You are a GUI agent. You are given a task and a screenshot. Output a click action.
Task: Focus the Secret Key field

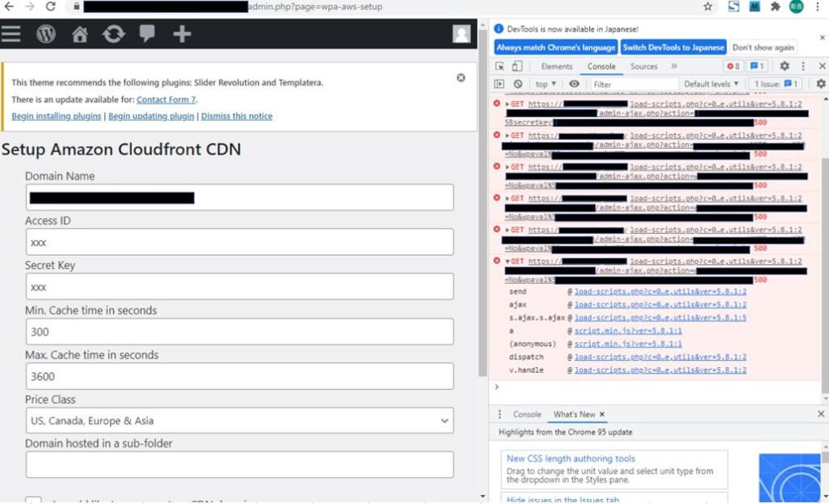coord(239,287)
